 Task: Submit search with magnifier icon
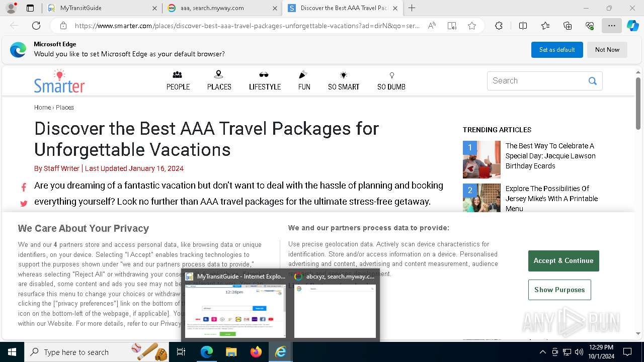[593, 80]
